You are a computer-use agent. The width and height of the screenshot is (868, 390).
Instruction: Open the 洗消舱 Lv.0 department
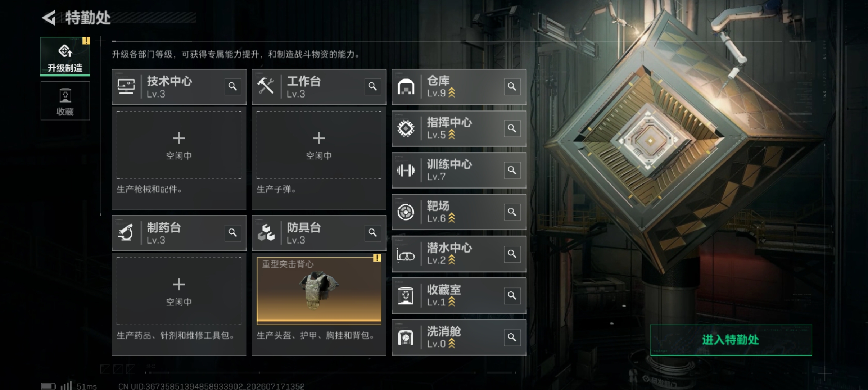(x=459, y=337)
